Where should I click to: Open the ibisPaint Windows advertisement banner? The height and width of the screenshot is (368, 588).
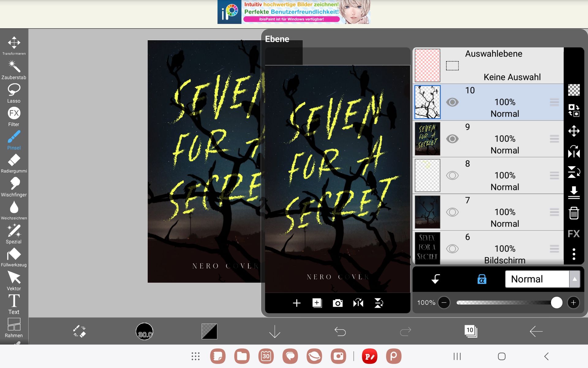[x=294, y=12]
